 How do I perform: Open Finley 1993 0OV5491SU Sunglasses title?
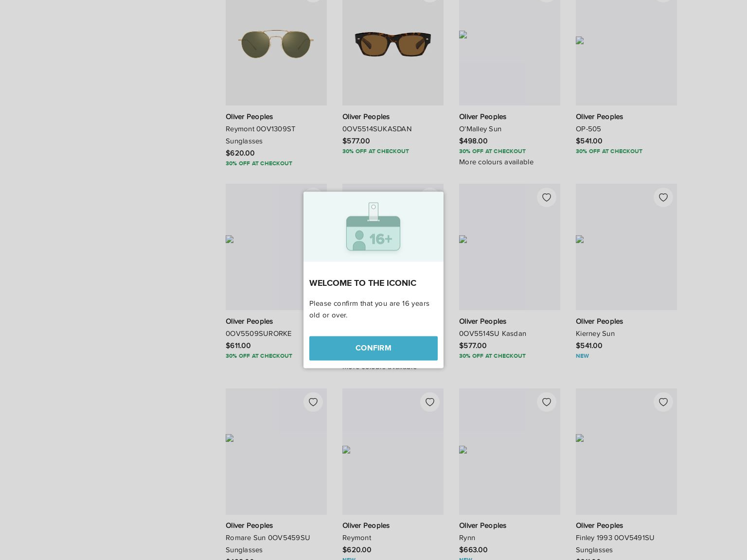pos(615,543)
